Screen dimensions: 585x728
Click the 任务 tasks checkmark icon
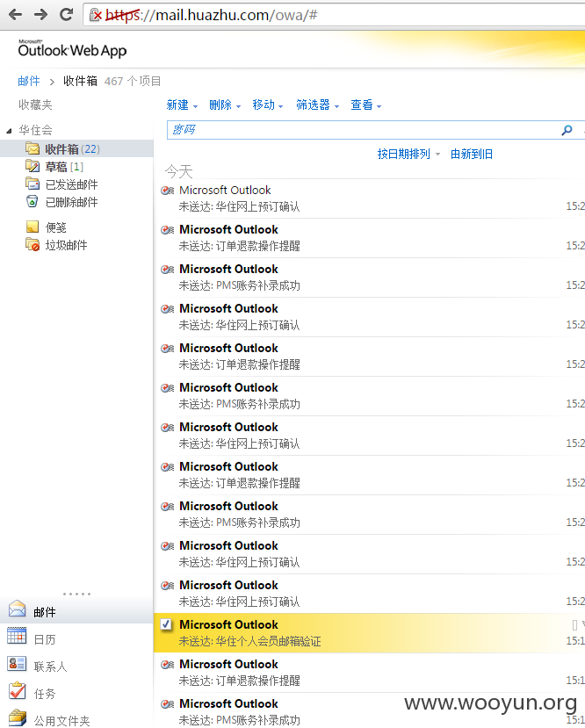click(18, 691)
